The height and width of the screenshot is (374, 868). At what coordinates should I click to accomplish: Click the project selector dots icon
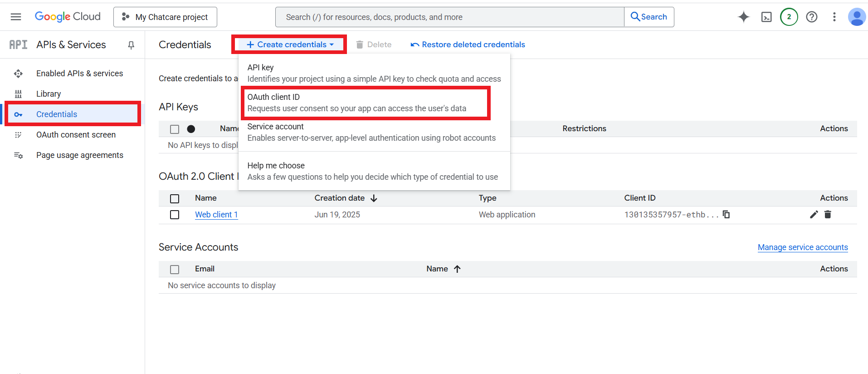point(126,17)
